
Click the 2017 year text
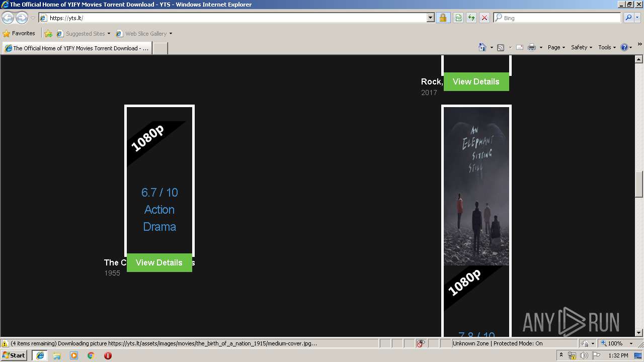tap(429, 93)
